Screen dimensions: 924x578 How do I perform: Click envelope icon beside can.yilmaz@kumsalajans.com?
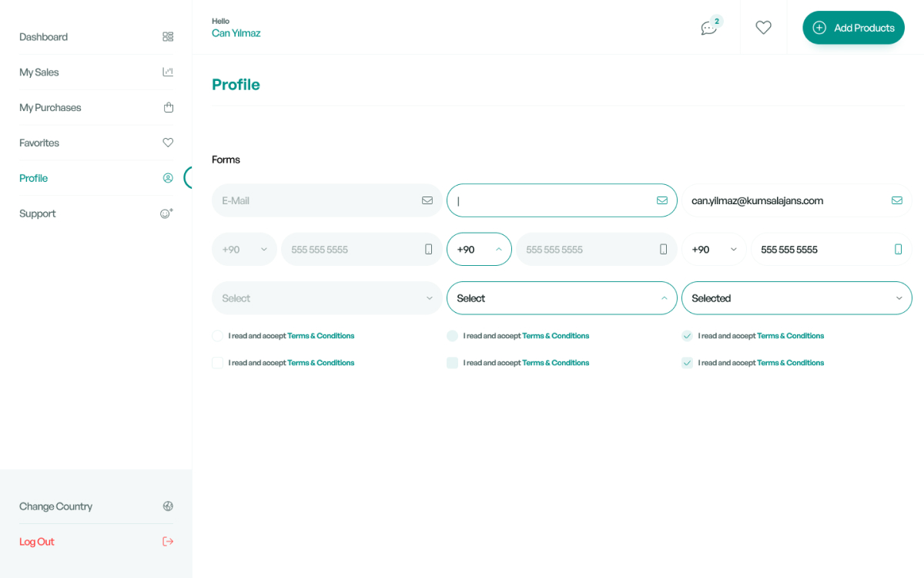click(897, 200)
